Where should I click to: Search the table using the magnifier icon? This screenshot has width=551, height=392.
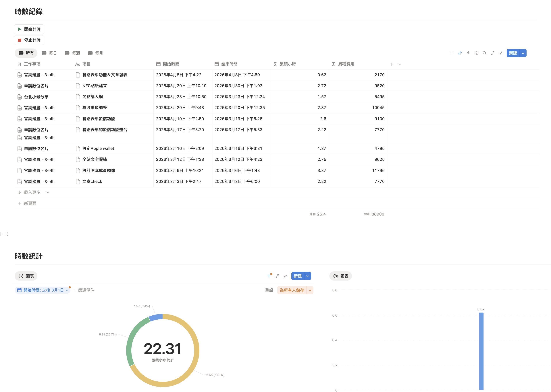click(x=484, y=53)
